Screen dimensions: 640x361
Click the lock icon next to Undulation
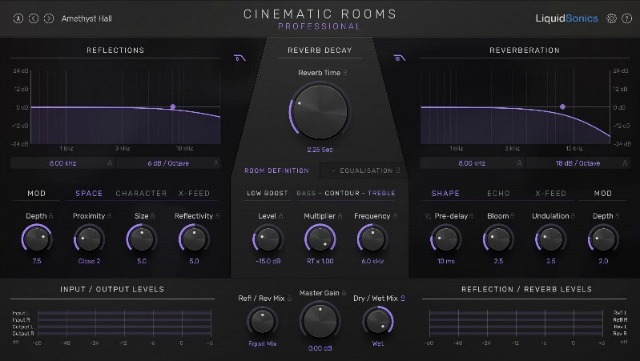coord(573,216)
